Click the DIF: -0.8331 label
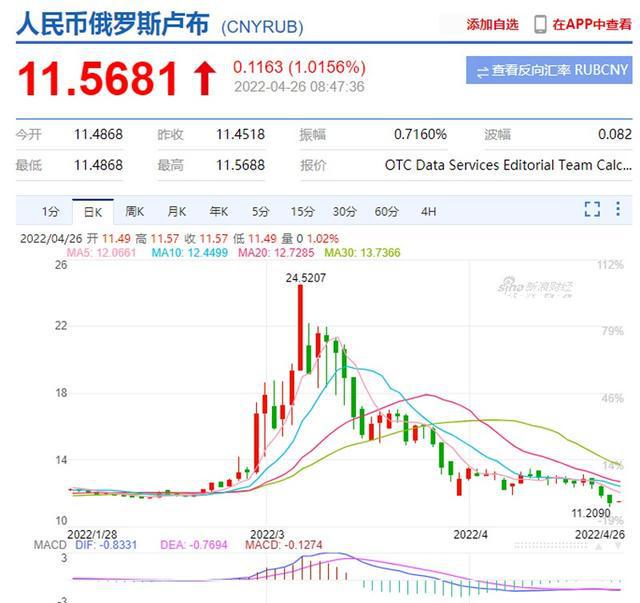The width and height of the screenshot is (640, 603). [106, 545]
